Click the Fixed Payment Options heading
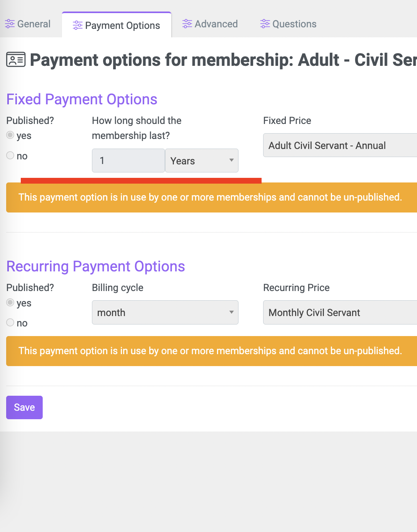The width and height of the screenshot is (417, 532). click(82, 99)
